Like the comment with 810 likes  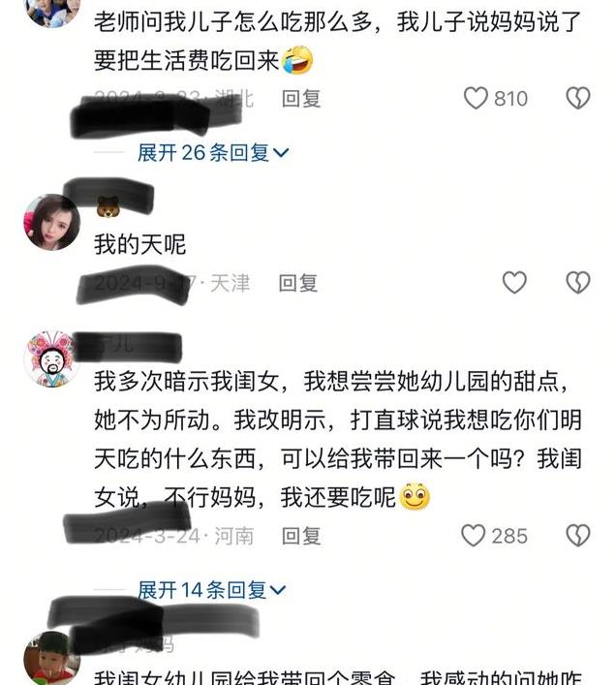[476, 98]
